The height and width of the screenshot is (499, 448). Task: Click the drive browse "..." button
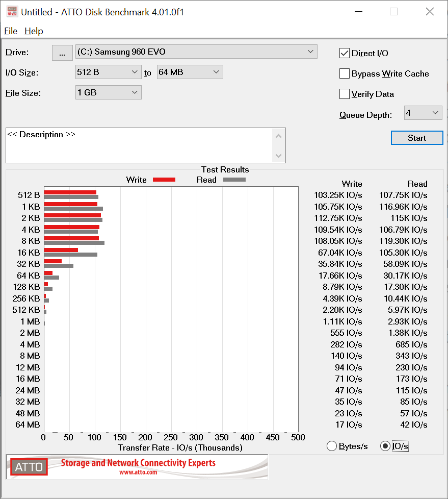pos(62,53)
